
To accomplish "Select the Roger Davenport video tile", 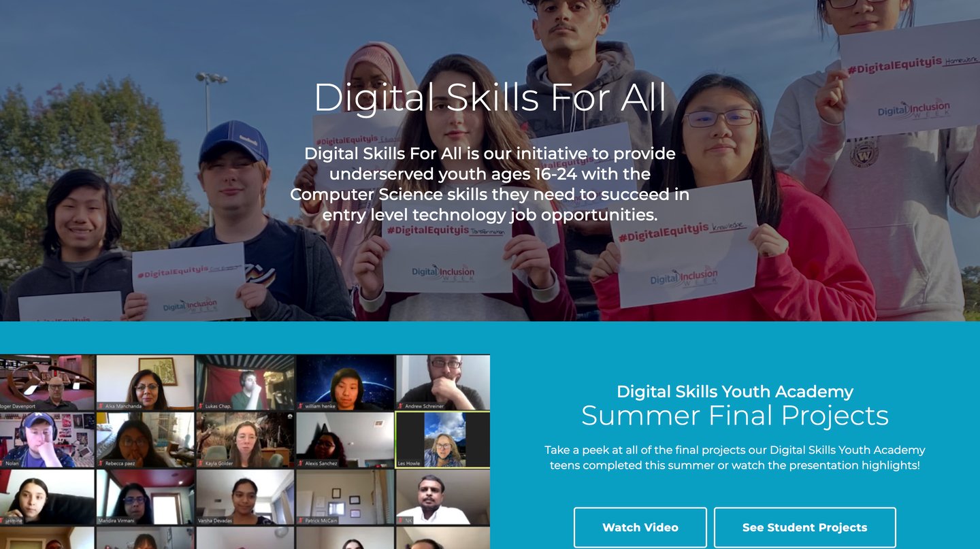I will pos(47,383).
